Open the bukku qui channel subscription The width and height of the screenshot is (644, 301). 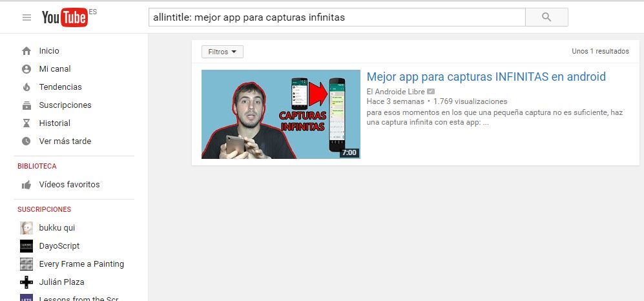tap(57, 228)
